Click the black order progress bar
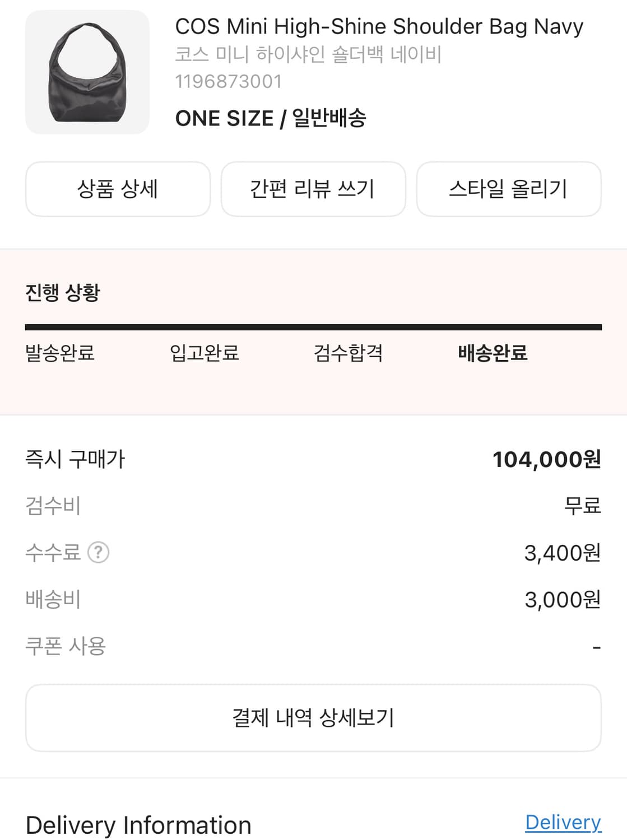The image size is (627, 840). tap(313, 327)
